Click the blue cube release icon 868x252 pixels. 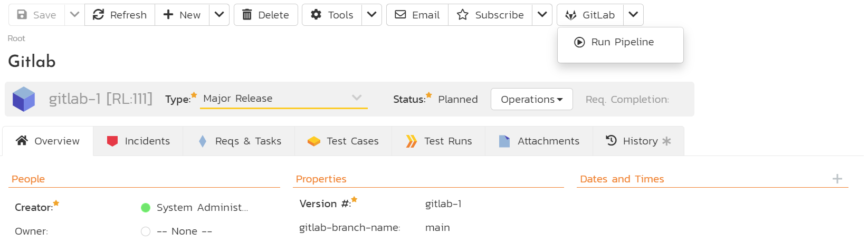coord(24,99)
